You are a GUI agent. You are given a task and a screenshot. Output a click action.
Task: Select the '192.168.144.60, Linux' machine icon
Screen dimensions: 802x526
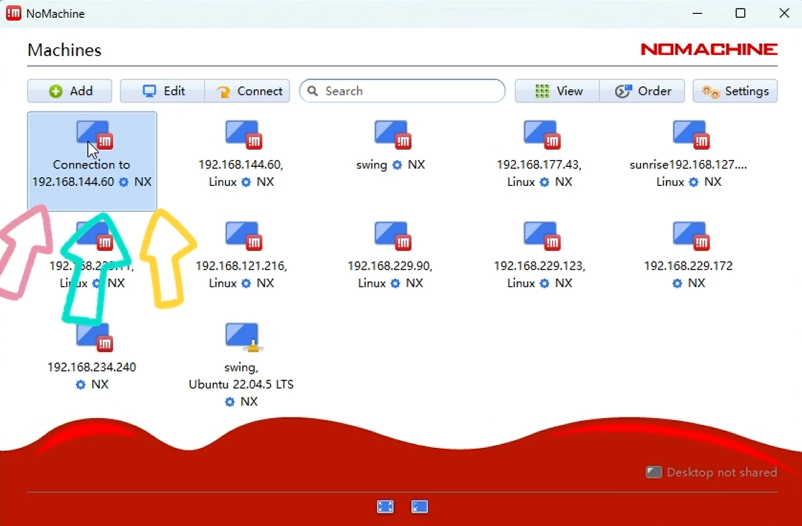[243, 135]
